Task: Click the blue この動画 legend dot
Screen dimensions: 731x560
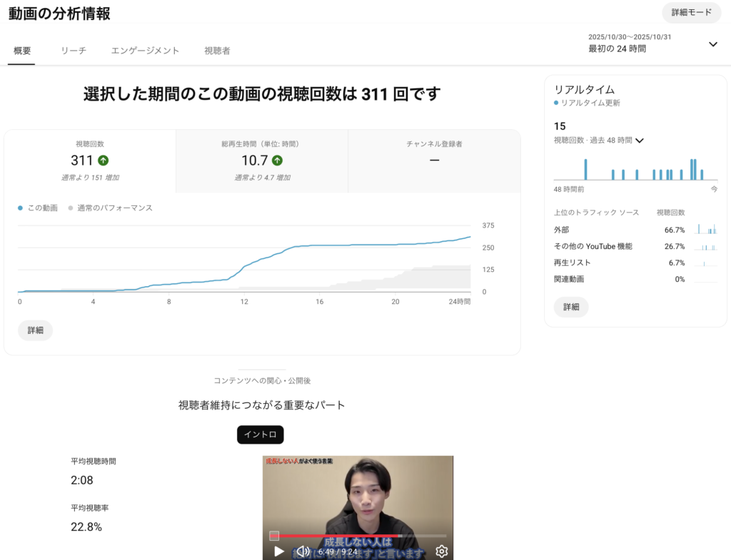Action: tap(21, 208)
